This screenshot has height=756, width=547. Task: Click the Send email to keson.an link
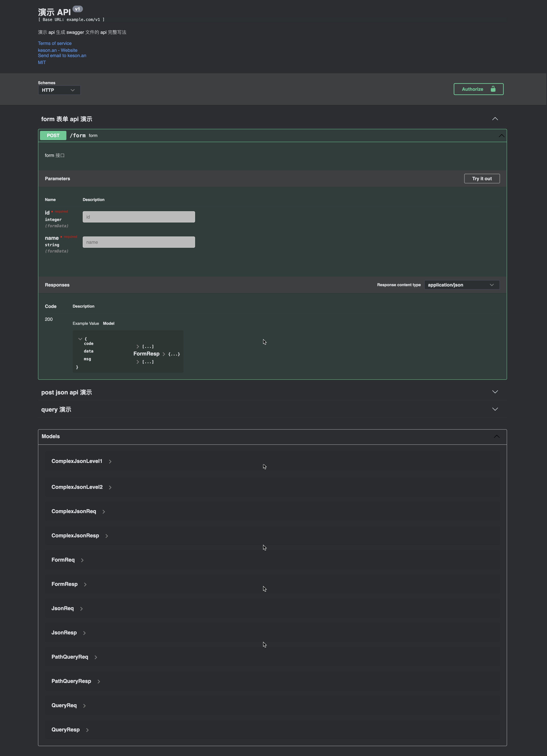(x=62, y=56)
